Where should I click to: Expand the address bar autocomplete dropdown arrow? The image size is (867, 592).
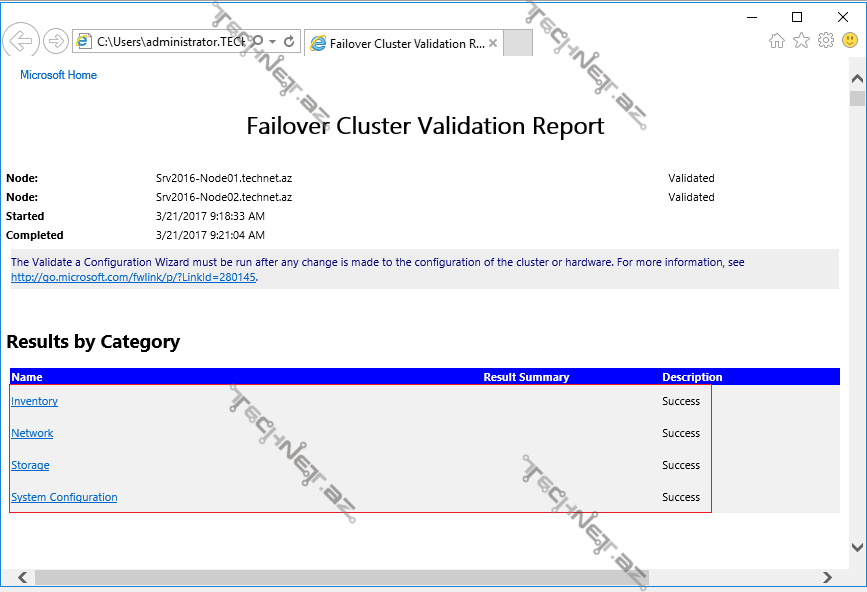(x=272, y=42)
